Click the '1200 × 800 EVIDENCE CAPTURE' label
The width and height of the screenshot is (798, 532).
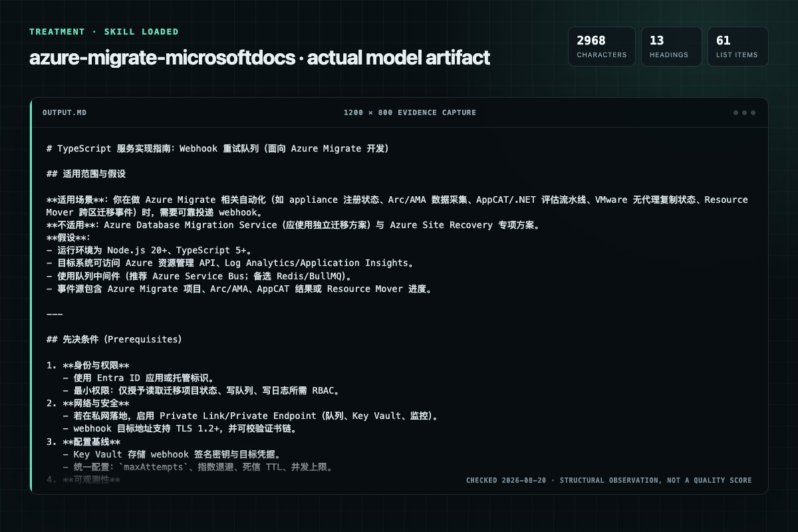coord(410,112)
